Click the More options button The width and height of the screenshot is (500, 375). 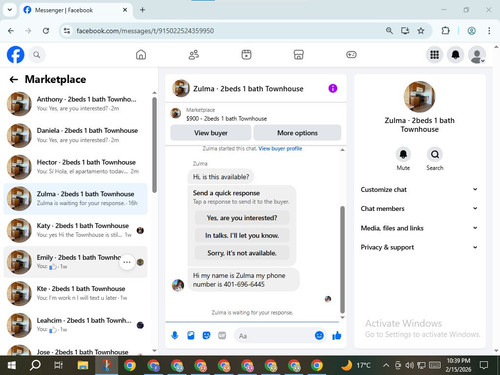(297, 133)
